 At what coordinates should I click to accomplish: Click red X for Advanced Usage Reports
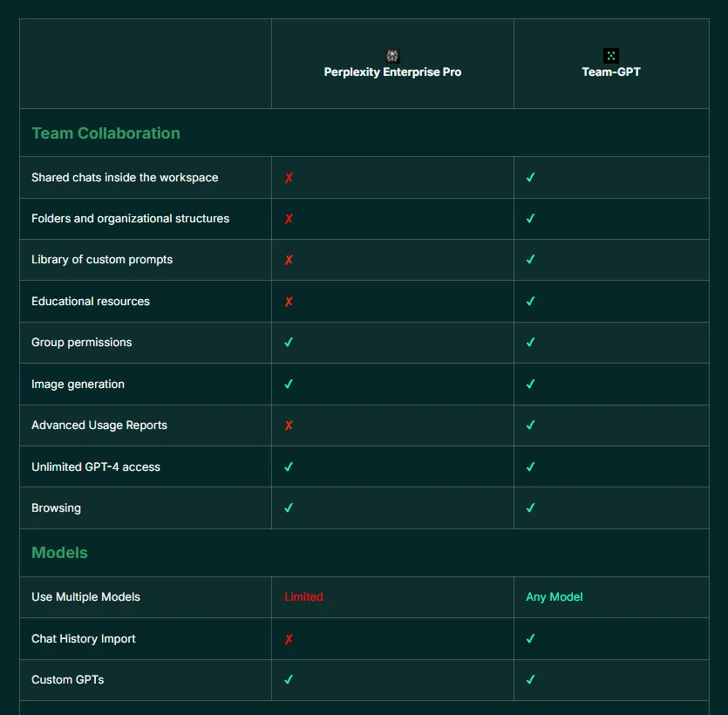[x=289, y=426]
